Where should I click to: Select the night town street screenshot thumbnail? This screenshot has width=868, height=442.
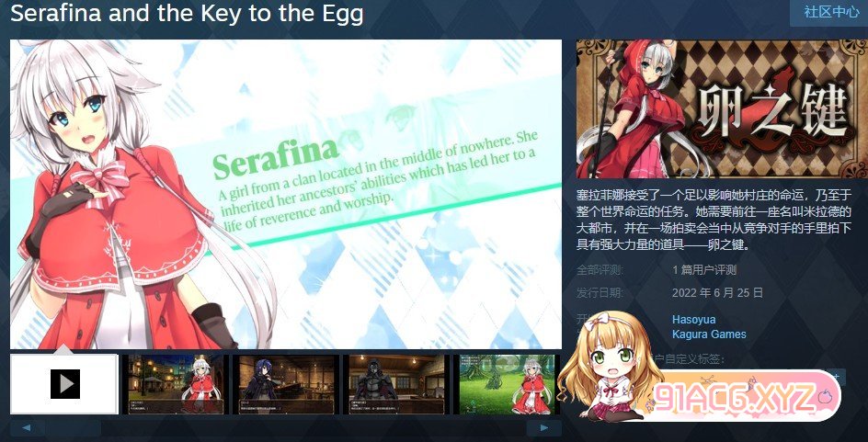tap(175, 384)
